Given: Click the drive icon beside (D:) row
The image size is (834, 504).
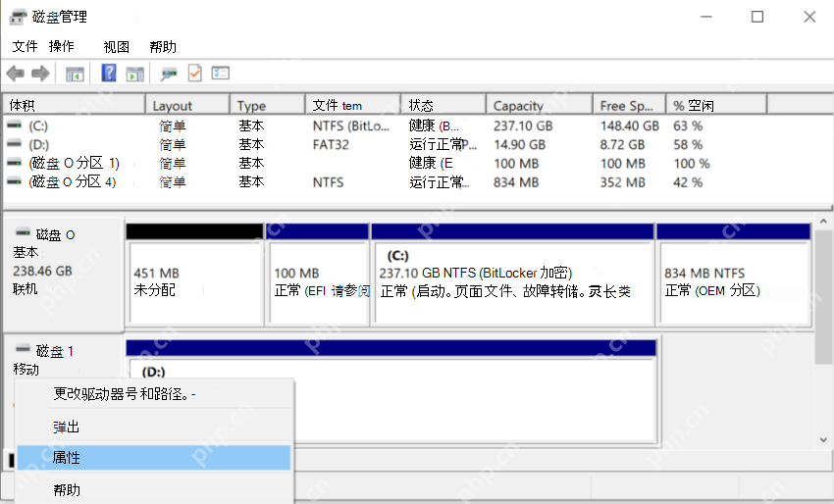Looking at the screenshot, I should [x=15, y=143].
